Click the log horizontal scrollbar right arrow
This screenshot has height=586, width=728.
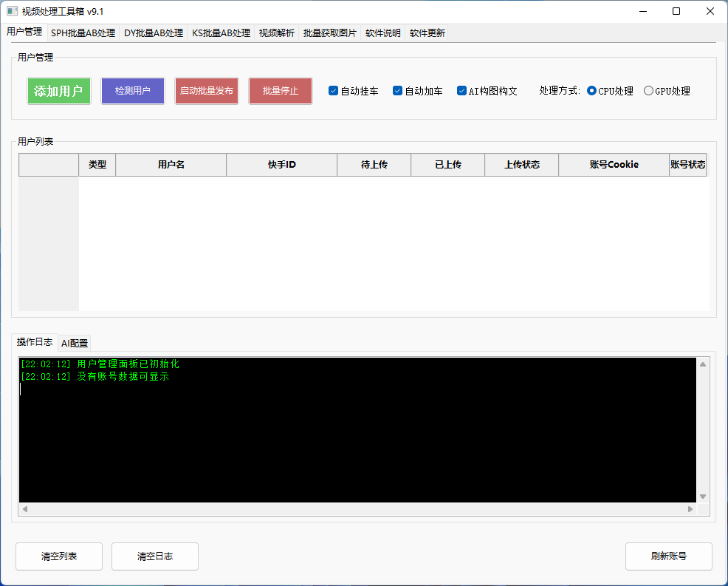point(690,509)
